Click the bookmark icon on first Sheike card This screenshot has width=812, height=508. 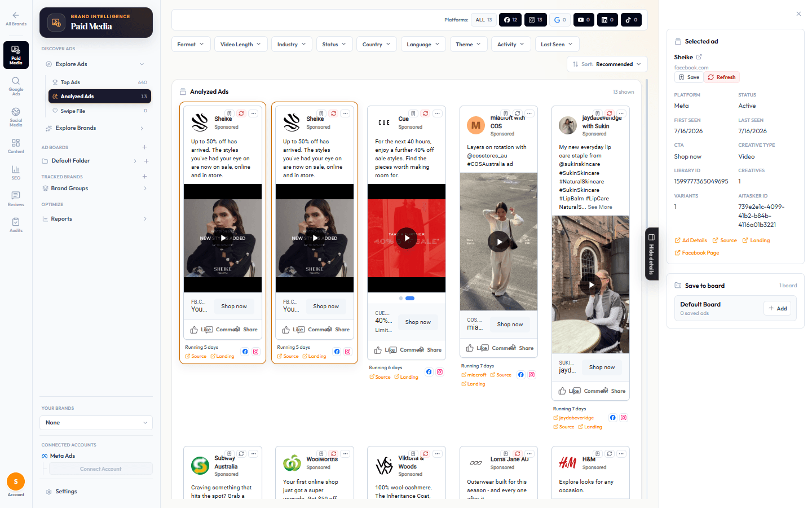(x=229, y=113)
